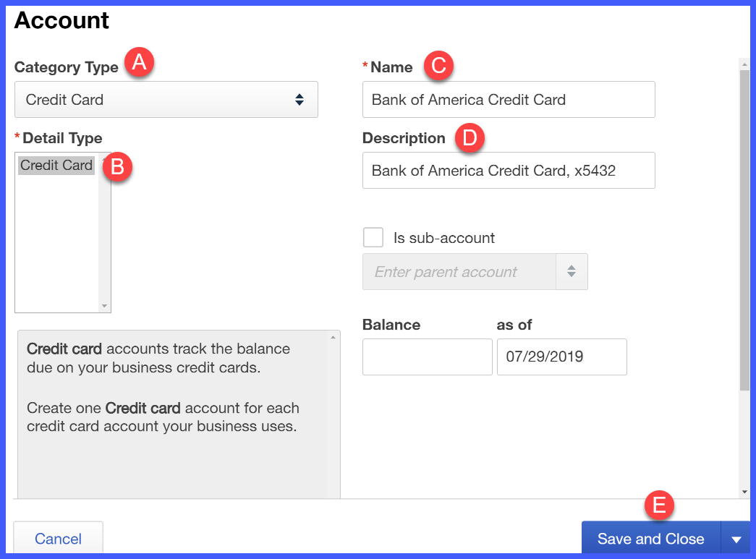Click the main form scroll-up arrow
This screenshot has height=559, width=756.
[745, 64]
